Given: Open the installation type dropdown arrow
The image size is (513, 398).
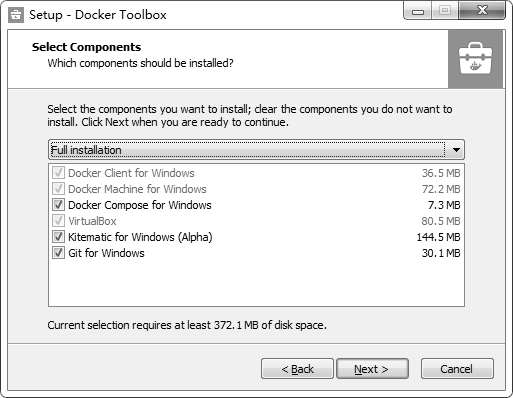Looking at the screenshot, I should click(456, 150).
